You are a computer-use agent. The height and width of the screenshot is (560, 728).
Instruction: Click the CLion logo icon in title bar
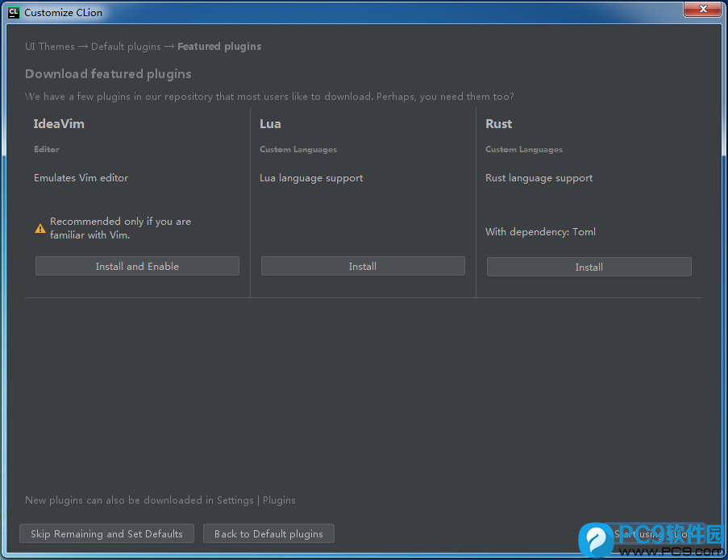pos(14,13)
